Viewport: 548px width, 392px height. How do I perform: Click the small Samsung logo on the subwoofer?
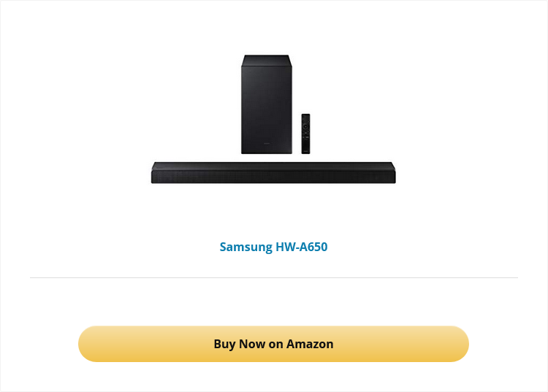click(x=267, y=144)
